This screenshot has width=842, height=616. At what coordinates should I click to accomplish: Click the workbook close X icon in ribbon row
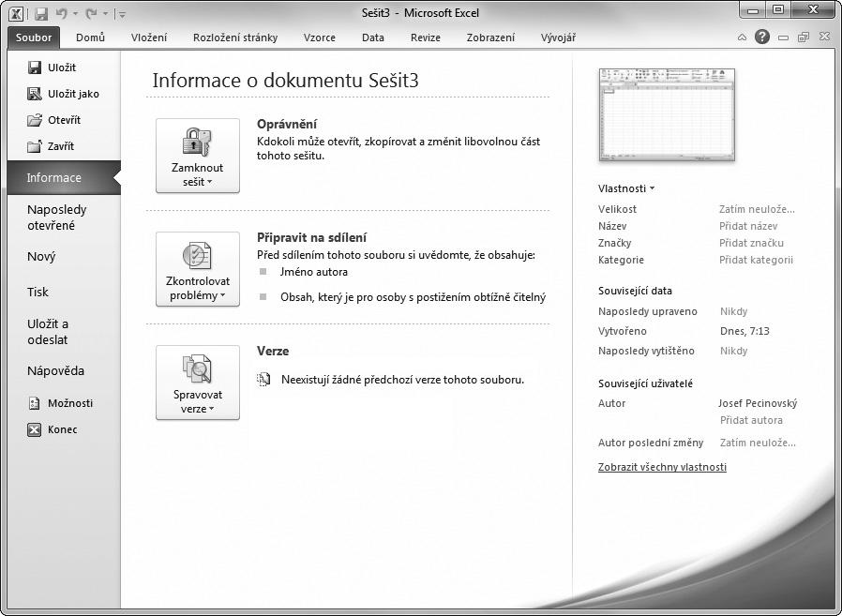coord(824,37)
